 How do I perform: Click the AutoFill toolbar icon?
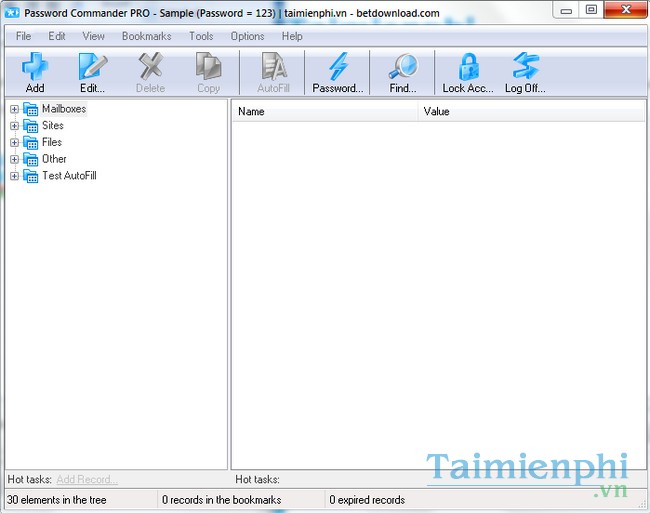tap(274, 66)
